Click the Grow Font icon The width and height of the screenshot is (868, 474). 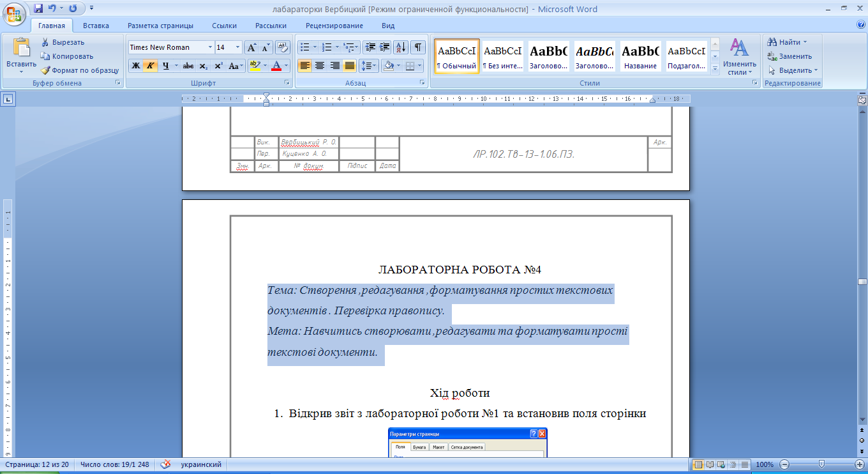[251, 47]
